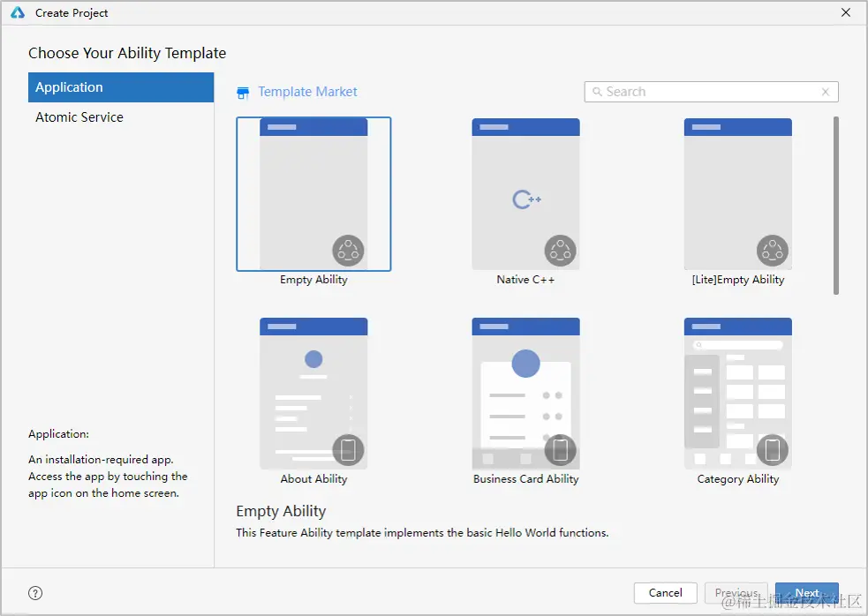Choose the Business Card Ability template
The width and height of the screenshot is (868, 616).
[x=525, y=393]
